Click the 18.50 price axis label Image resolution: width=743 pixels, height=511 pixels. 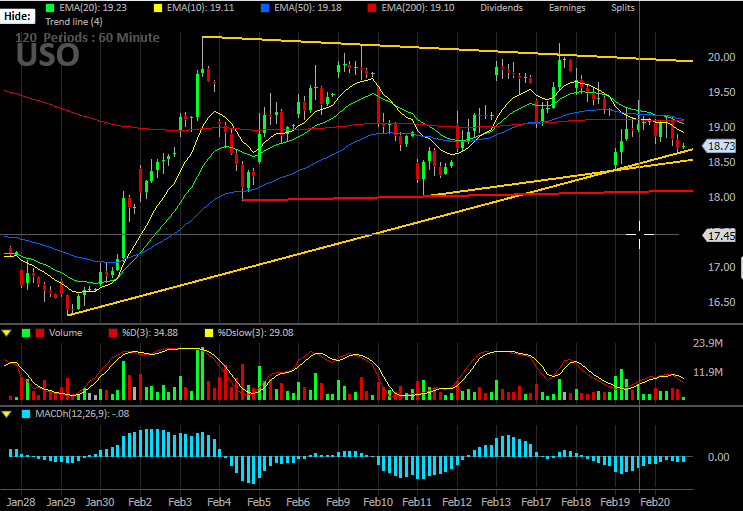click(x=722, y=163)
